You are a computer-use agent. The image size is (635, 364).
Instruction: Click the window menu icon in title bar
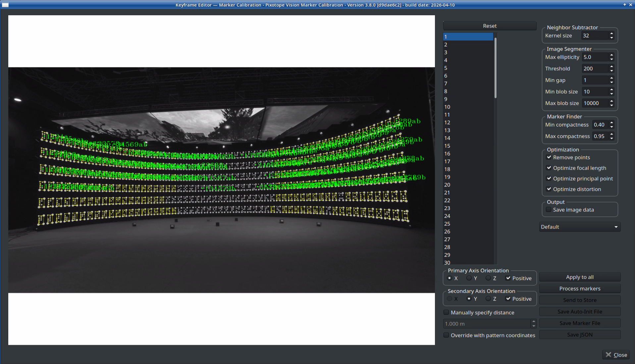[x=5, y=5]
